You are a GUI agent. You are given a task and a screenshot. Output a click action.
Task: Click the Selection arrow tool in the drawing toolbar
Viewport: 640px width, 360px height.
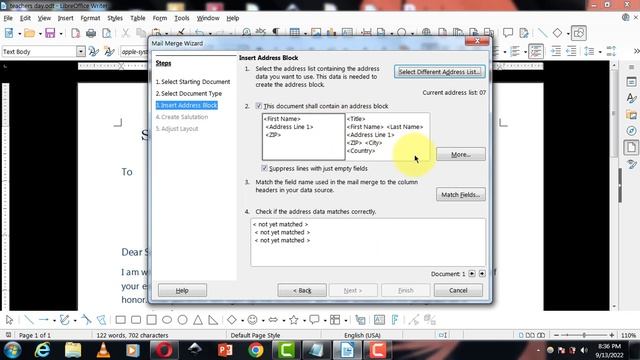9,320
